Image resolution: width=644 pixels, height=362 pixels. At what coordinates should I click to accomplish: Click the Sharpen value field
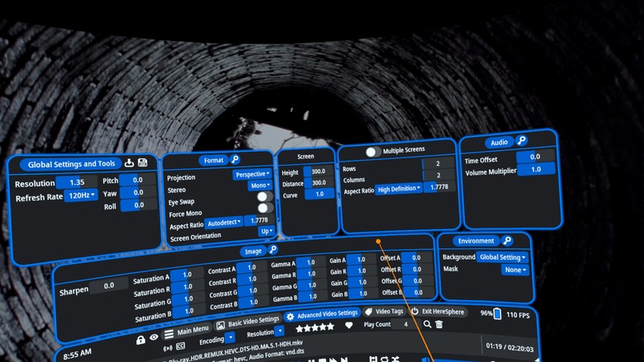pos(109,285)
